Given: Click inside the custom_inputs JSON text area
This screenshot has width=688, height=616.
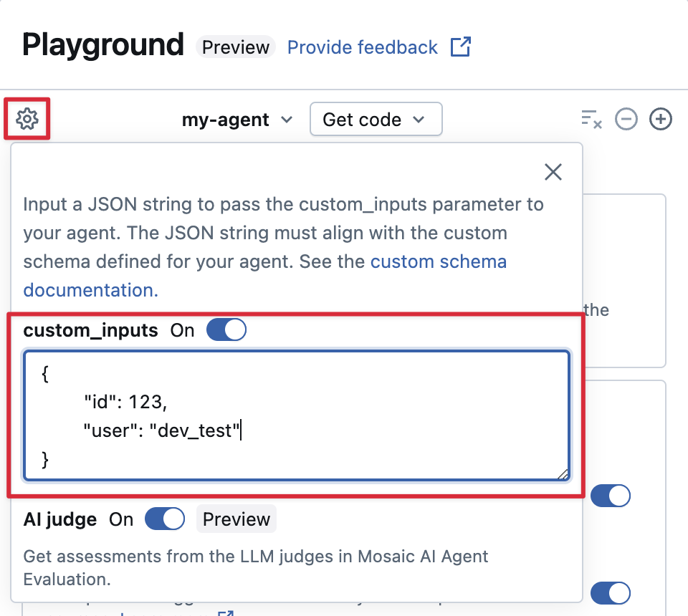Looking at the screenshot, I should 297,415.
